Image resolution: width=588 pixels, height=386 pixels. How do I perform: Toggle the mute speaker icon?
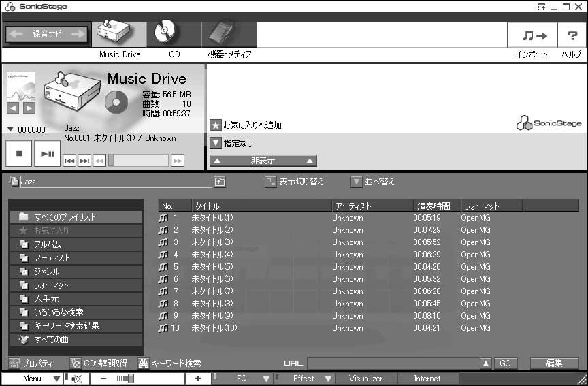pyautogui.click(x=77, y=379)
